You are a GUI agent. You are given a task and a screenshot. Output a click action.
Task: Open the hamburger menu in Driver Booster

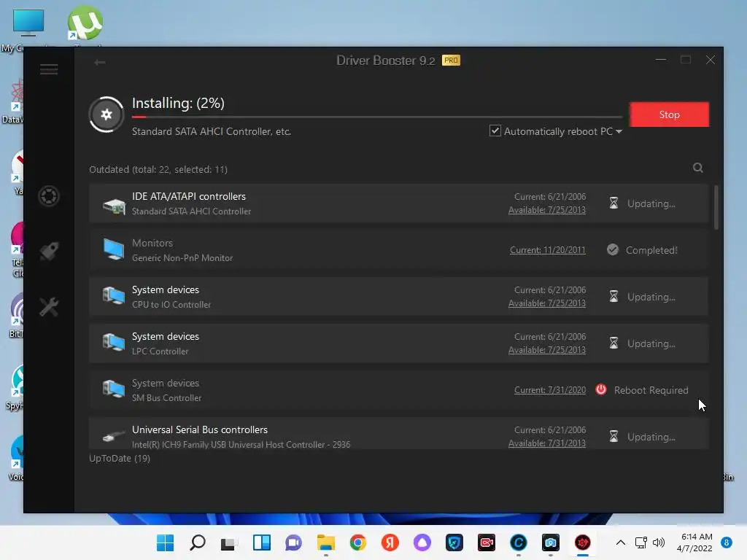point(49,69)
